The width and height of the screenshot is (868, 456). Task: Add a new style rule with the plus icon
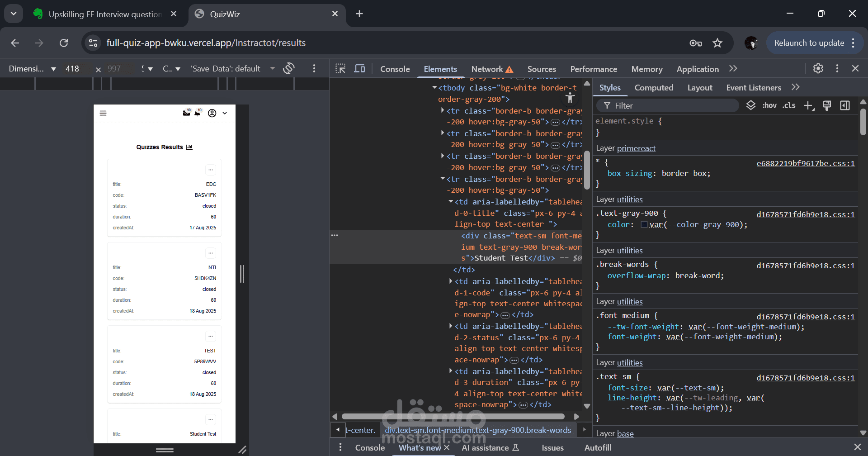tap(809, 106)
